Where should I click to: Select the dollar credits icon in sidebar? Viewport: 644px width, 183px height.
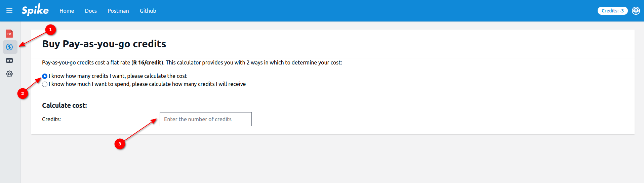(x=9, y=47)
